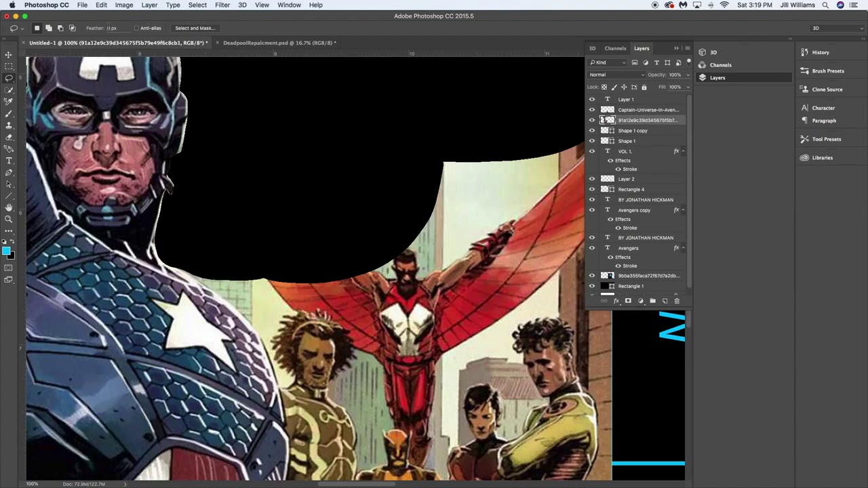Click Add Layer Mask icon
This screenshot has width=868, height=488.
628,301
